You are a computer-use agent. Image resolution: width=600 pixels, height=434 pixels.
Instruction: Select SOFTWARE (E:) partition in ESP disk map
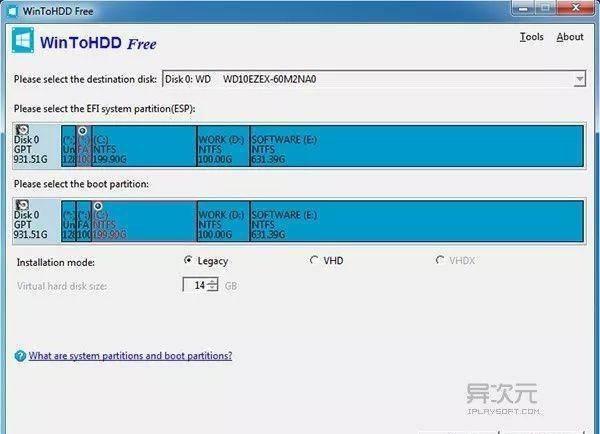[417, 146]
